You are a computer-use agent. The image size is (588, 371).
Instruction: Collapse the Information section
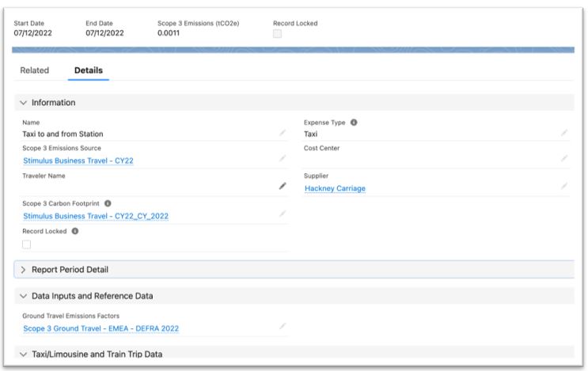click(23, 103)
